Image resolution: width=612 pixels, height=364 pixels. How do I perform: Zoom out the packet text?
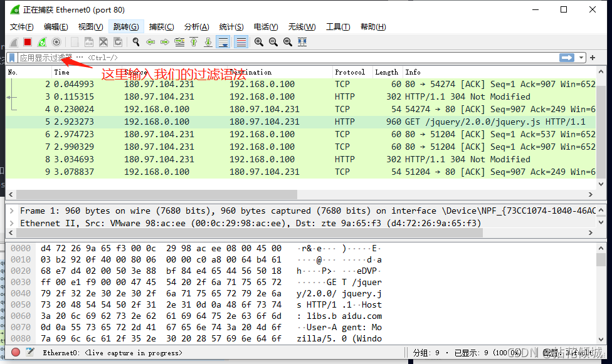(273, 42)
